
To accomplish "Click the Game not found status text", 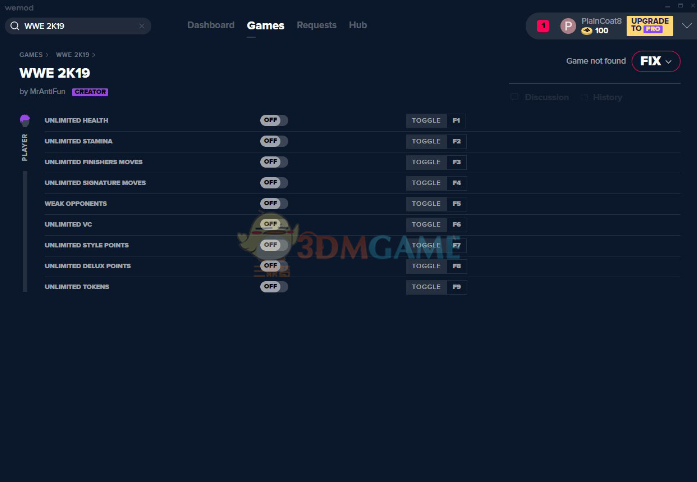I will (596, 61).
